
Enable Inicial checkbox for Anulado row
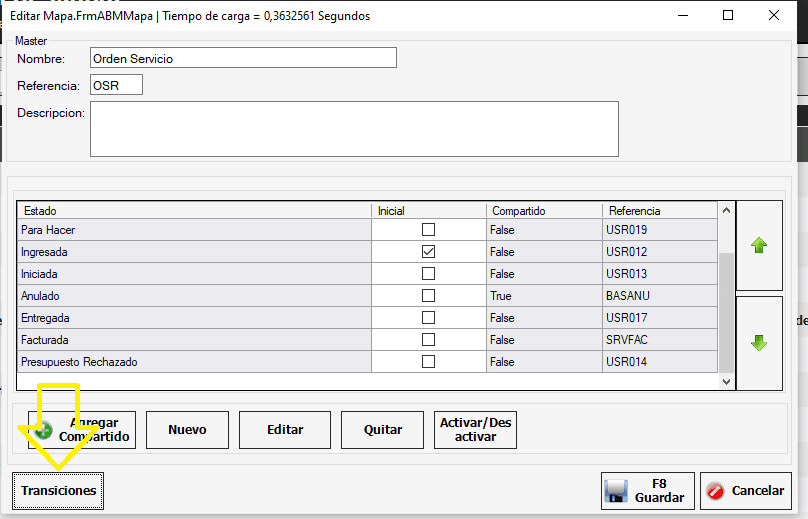click(x=428, y=296)
